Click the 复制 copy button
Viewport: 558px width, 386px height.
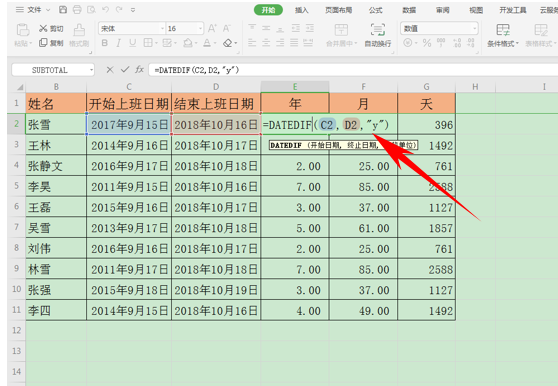click(x=51, y=43)
